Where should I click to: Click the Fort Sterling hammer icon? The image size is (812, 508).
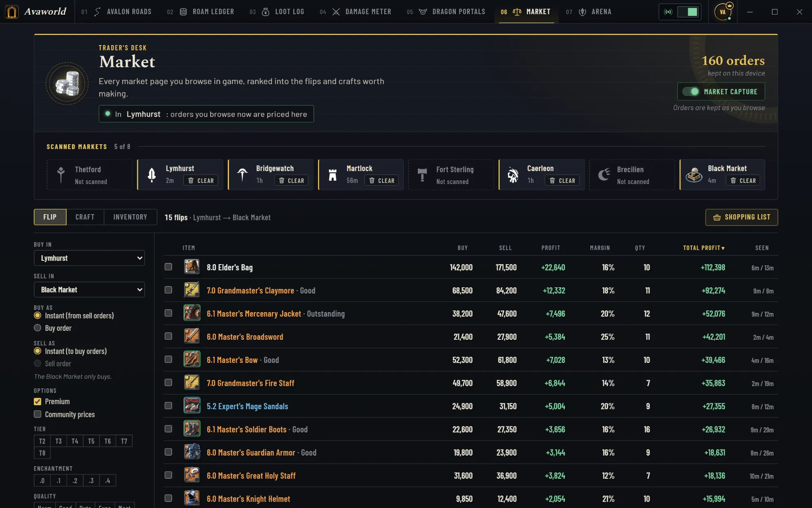click(x=422, y=175)
